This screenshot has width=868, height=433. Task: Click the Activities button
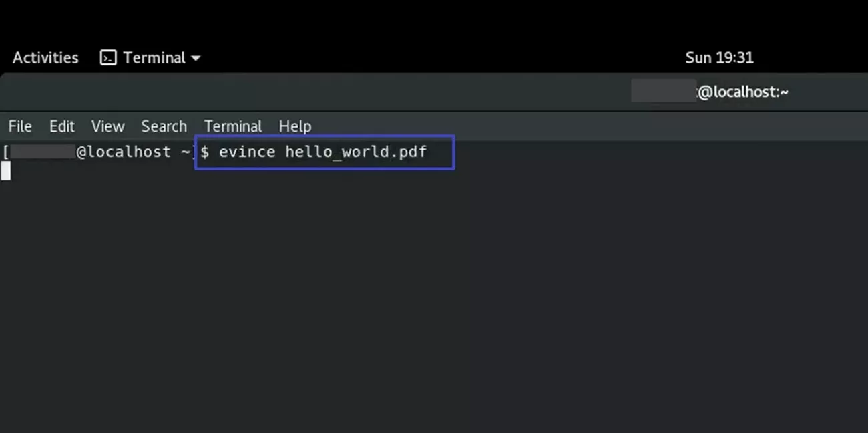coord(45,57)
